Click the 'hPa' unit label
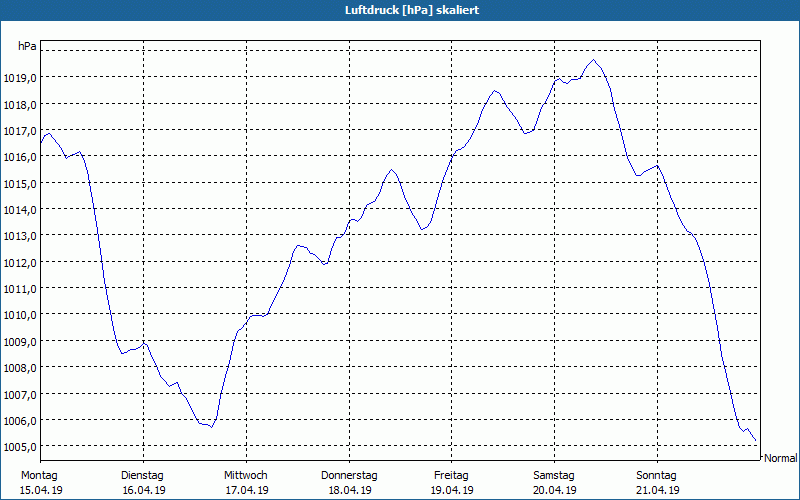 click(27, 46)
